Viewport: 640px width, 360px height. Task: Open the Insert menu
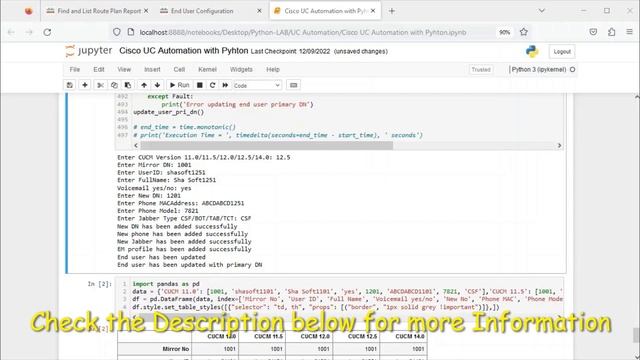click(x=152, y=69)
